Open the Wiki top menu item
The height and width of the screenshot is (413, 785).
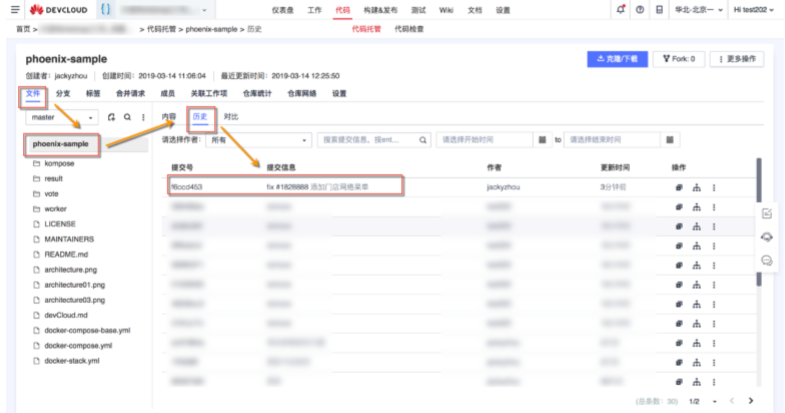pos(446,10)
